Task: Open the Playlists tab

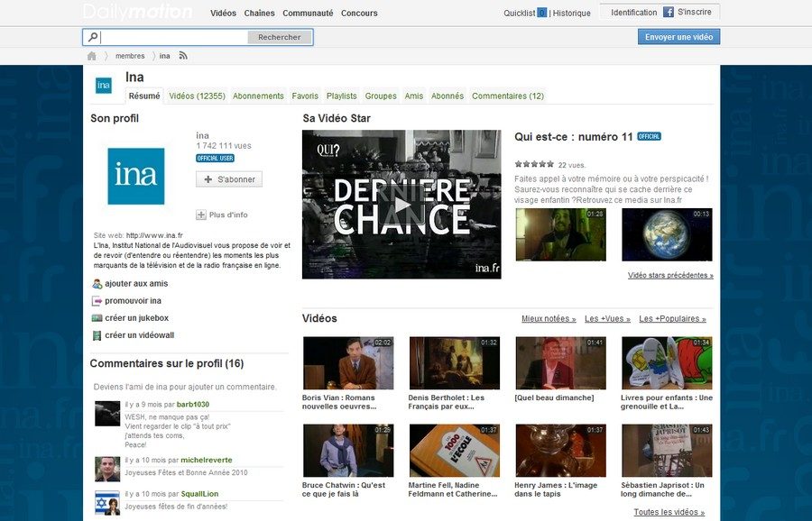Action: coord(341,96)
